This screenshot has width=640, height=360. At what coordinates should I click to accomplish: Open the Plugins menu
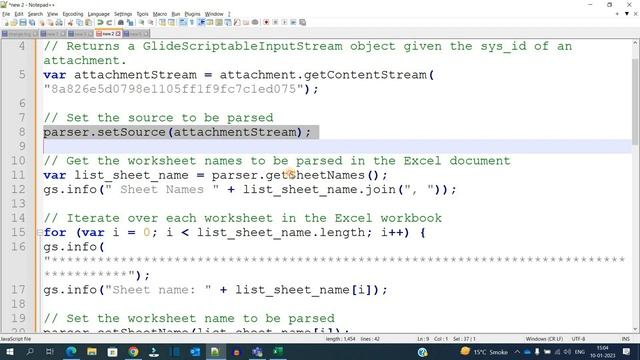pyautogui.click(x=192, y=14)
